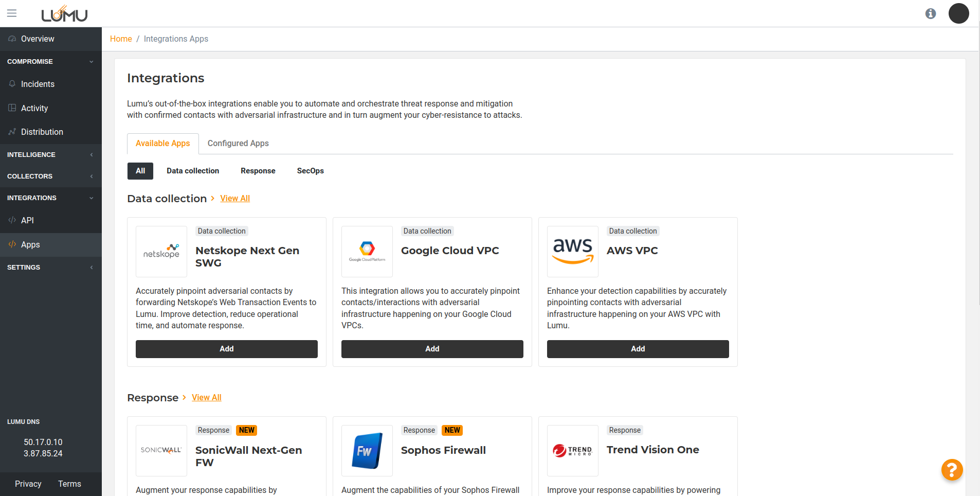This screenshot has height=496, width=980.
Task: Add the Netskope Next Gen SWG integration
Action: (226, 349)
